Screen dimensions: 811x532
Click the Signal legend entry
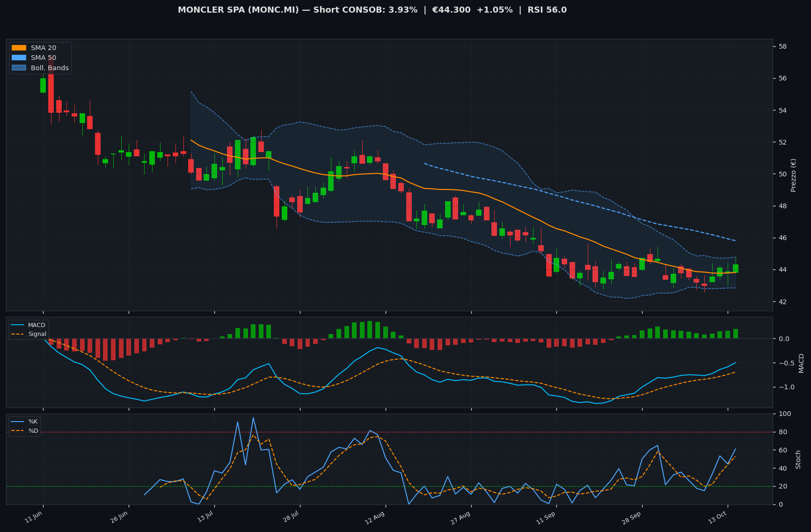29,334
